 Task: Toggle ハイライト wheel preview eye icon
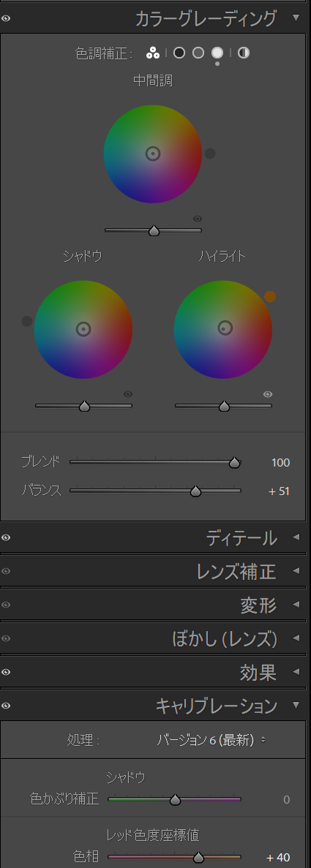click(x=268, y=394)
